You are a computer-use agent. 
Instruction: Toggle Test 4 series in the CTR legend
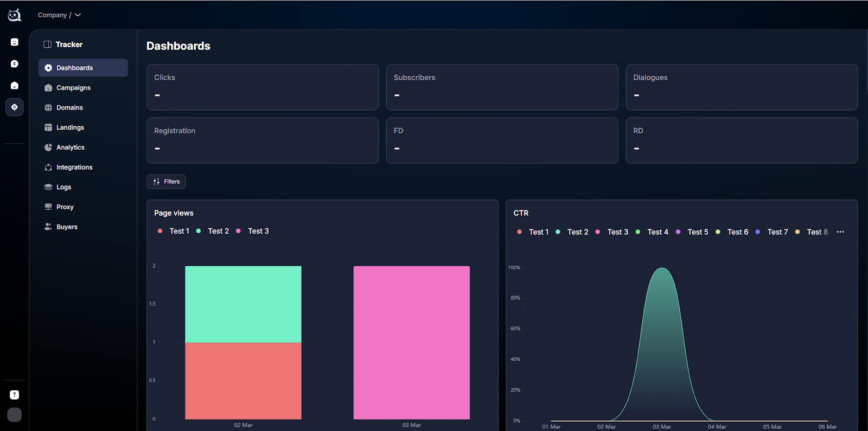[x=652, y=232]
